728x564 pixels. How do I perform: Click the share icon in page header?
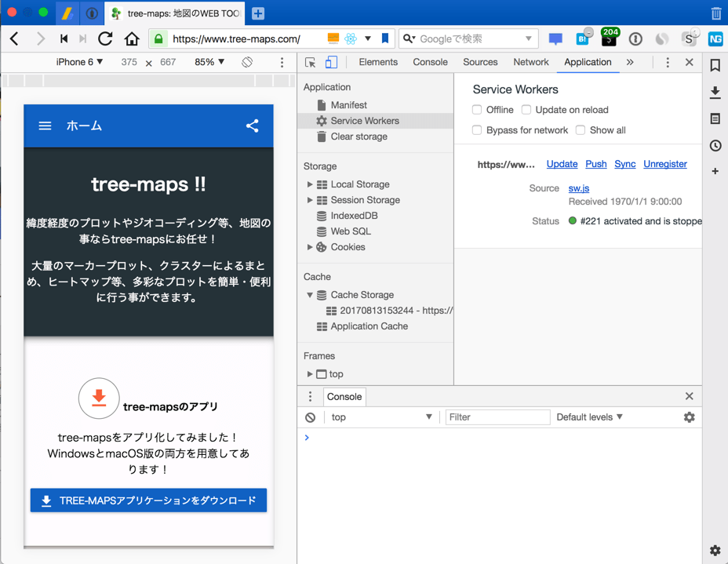coord(252,126)
